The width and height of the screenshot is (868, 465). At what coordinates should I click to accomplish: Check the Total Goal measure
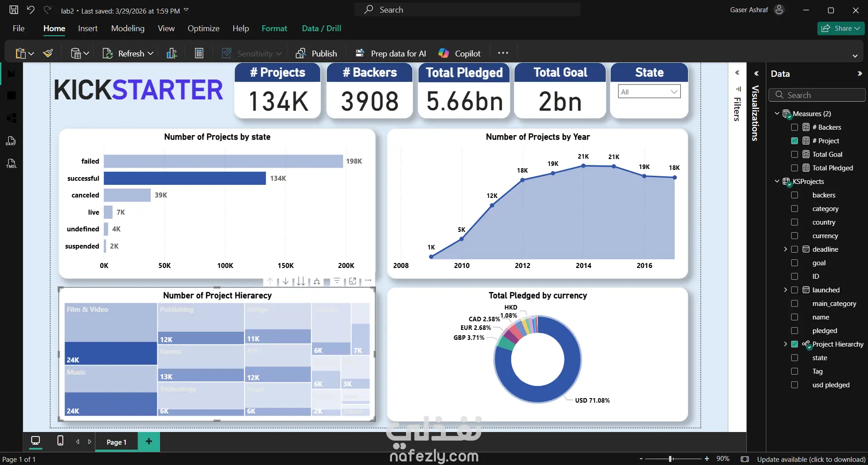pyautogui.click(x=794, y=155)
